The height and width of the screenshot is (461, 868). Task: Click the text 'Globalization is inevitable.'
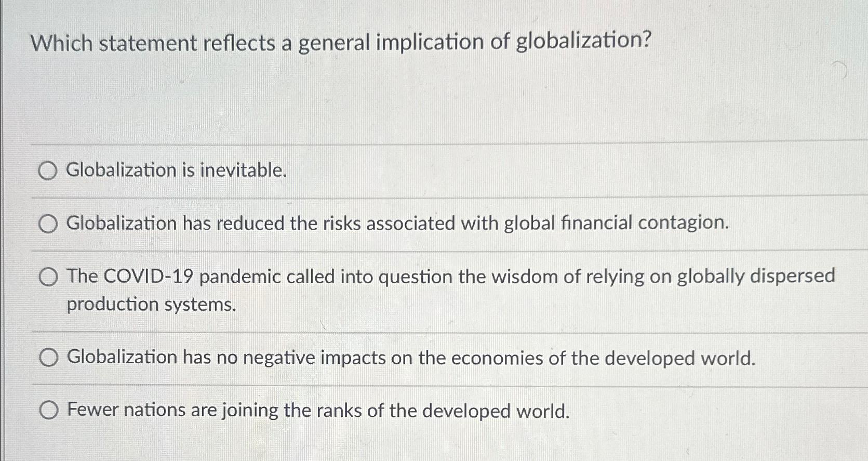click(177, 171)
